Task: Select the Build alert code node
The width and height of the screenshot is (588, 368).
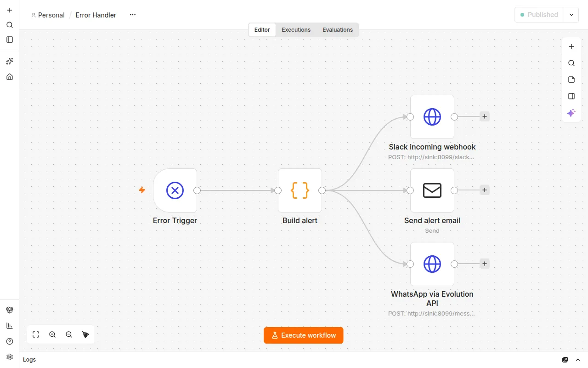Action: click(300, 190)
